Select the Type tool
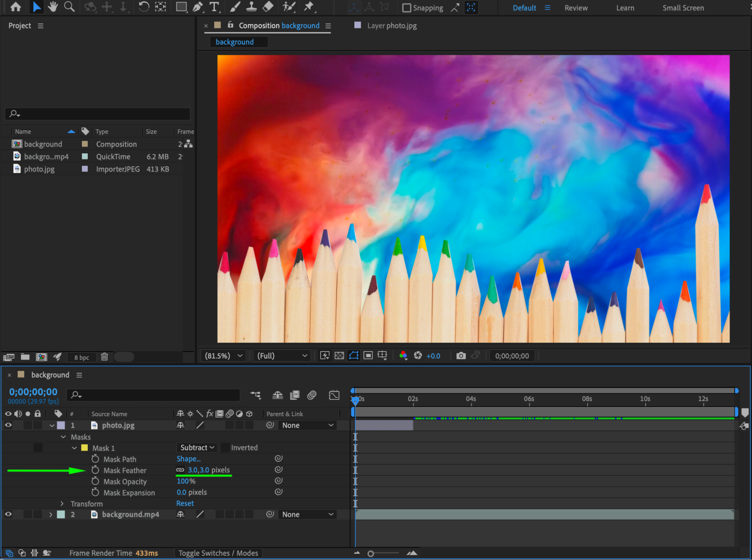This screenshot has width=752, height=560. tap(214, 7)
